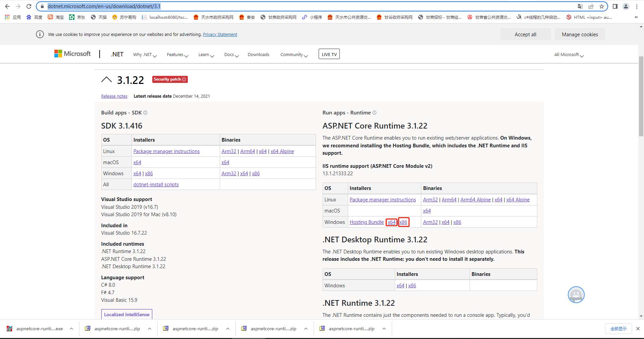Select the Microsoft logo
Image resolution: width=644 pixels, height=339 pixels.
[x=72, y=54]
